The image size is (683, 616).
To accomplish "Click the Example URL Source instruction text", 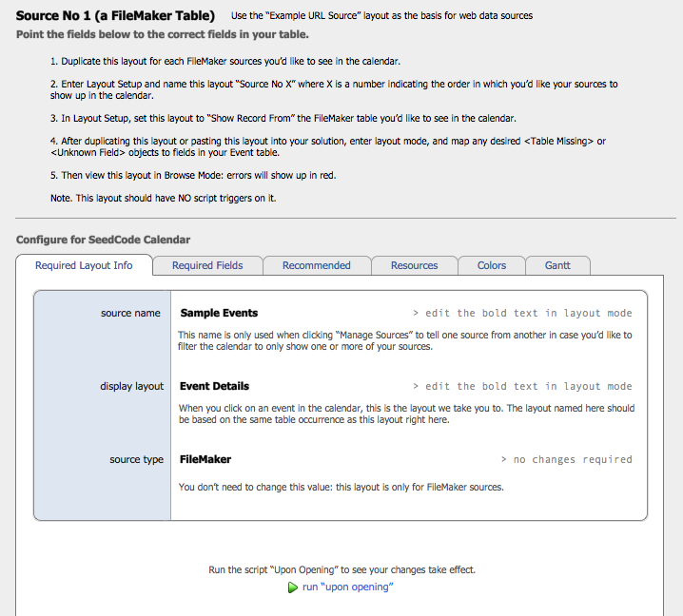I will (382, 15).
